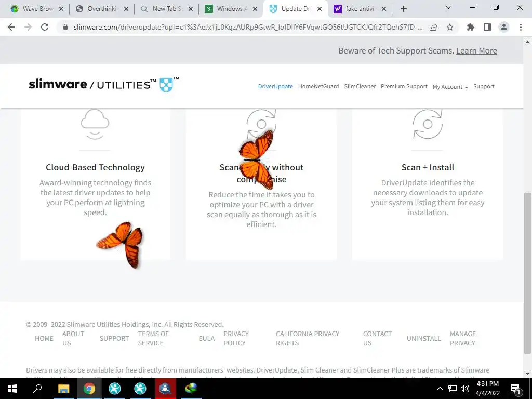Open CALIFORNIA PRIVACY RIGHTS footer link

tap(308, 338)
